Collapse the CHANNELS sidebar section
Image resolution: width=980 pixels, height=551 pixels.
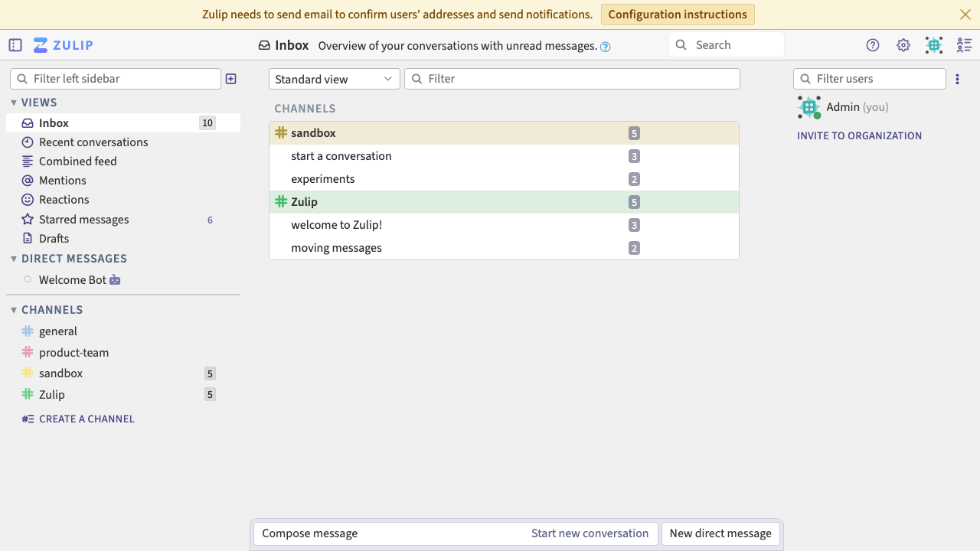click(x=14, y=310)
